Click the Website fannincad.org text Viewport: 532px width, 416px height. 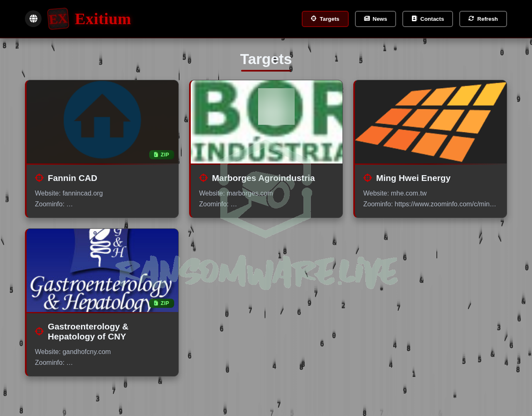pyautogui.click(x=69, y=193)
